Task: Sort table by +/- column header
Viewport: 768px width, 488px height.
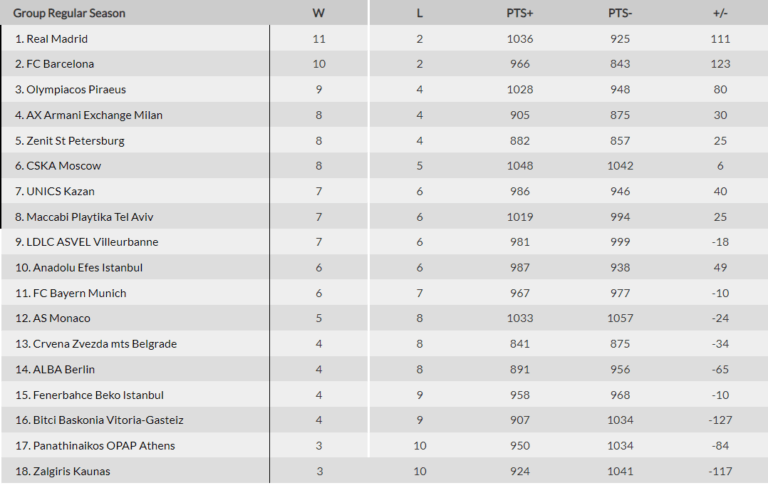Action: (x=720, y=13)
